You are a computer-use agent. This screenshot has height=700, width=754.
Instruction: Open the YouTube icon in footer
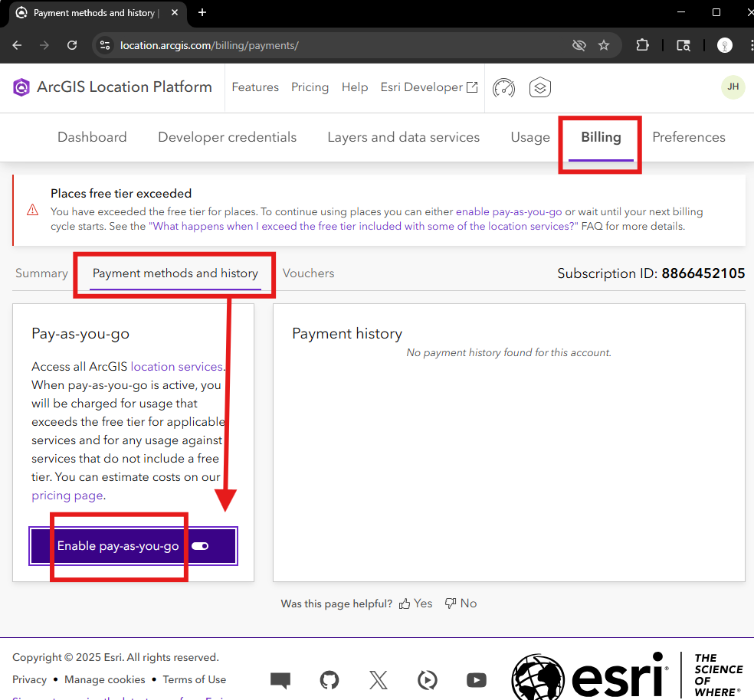point(477,680)
